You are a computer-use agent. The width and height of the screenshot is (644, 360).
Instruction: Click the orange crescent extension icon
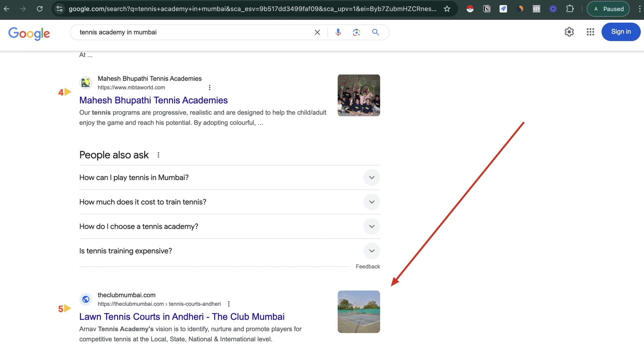520,9
